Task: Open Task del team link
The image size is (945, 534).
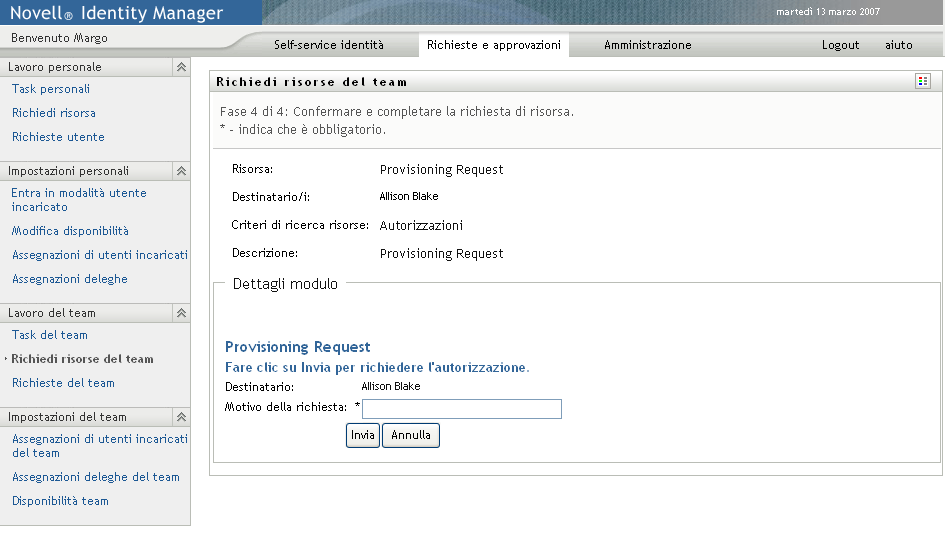Action: pyautogui.click(x=50, y=335)
